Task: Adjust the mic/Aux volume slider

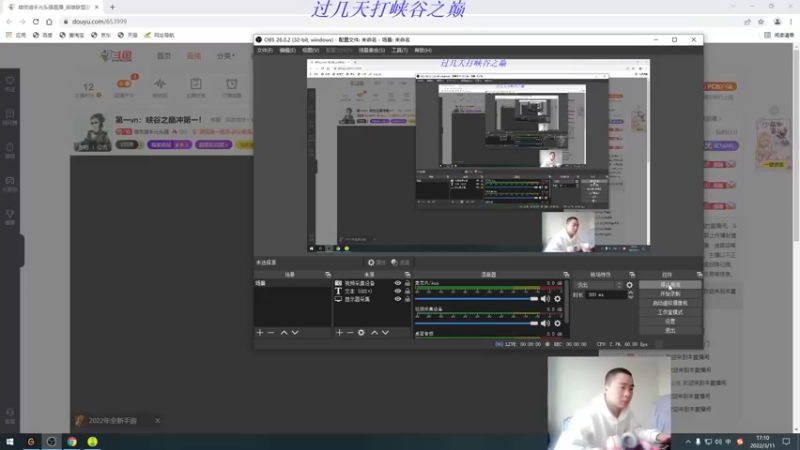Action: pos(477,298)
